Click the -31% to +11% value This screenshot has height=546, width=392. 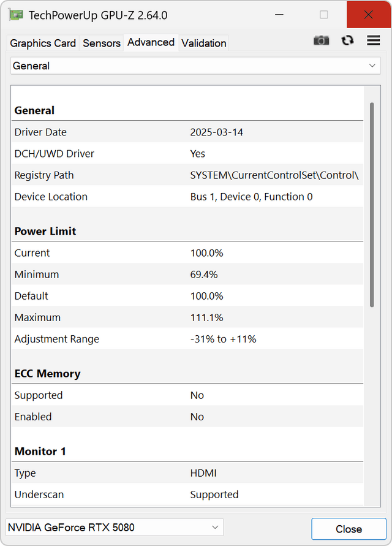(223, 339)
